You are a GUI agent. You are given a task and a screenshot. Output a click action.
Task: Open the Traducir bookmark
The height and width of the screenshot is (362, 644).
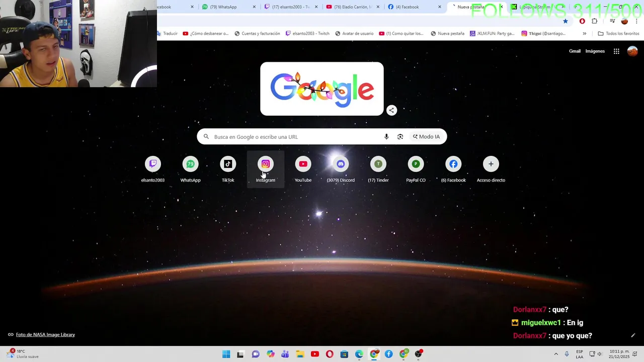click(168, 34)
